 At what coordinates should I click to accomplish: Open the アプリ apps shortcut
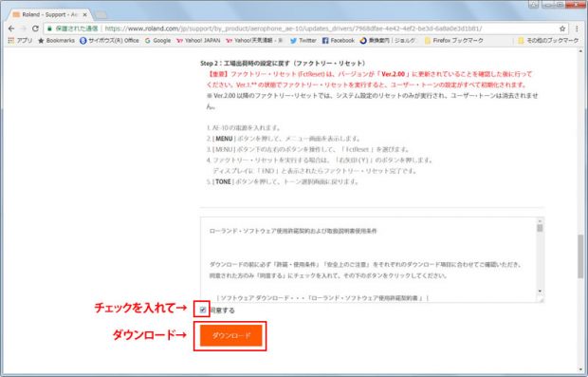pos(20,40)
